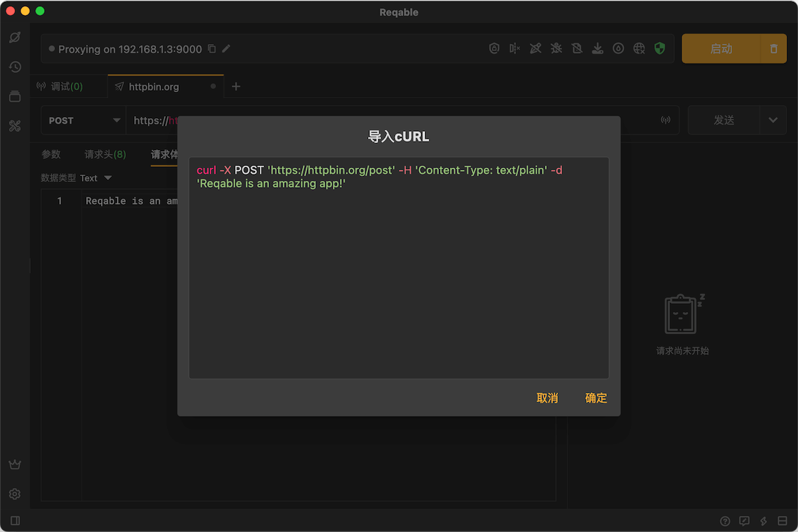Open the toolbox icon in the sidebar
This screenshot has height=532, width=798.
point(14,126)
